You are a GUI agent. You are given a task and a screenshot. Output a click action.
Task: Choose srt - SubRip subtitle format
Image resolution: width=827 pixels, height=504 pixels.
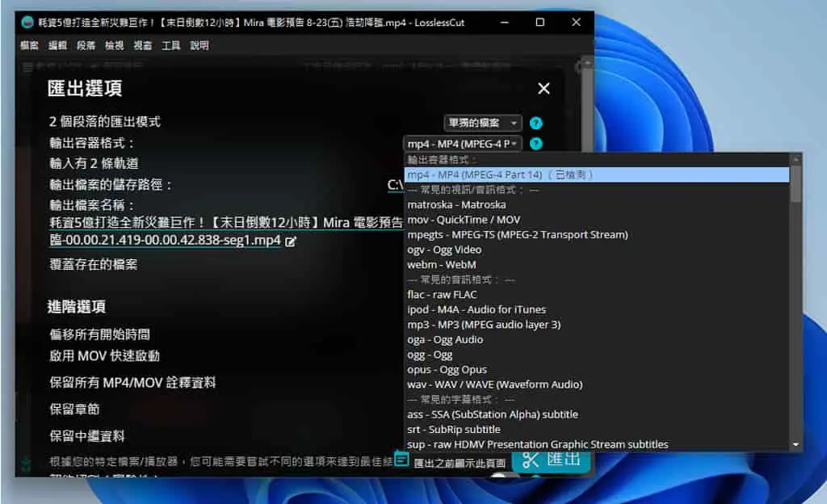(x=597, y=430)
